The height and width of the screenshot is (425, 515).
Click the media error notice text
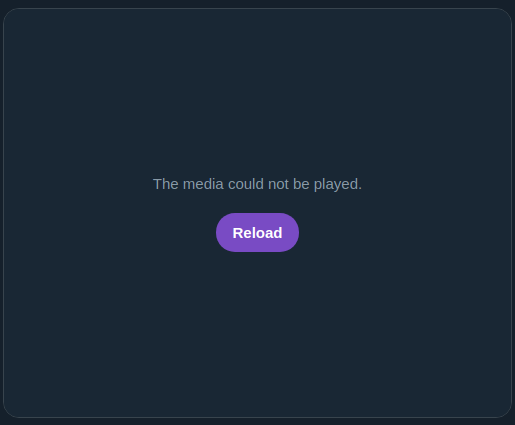click(257, 184)
